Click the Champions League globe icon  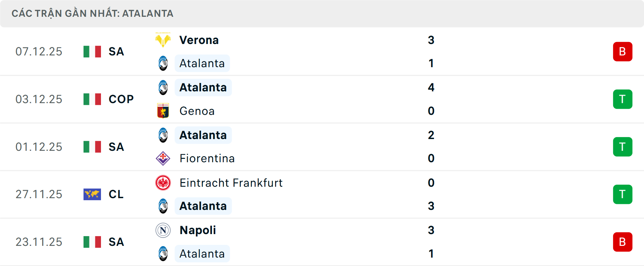click(x=92, y=194)
